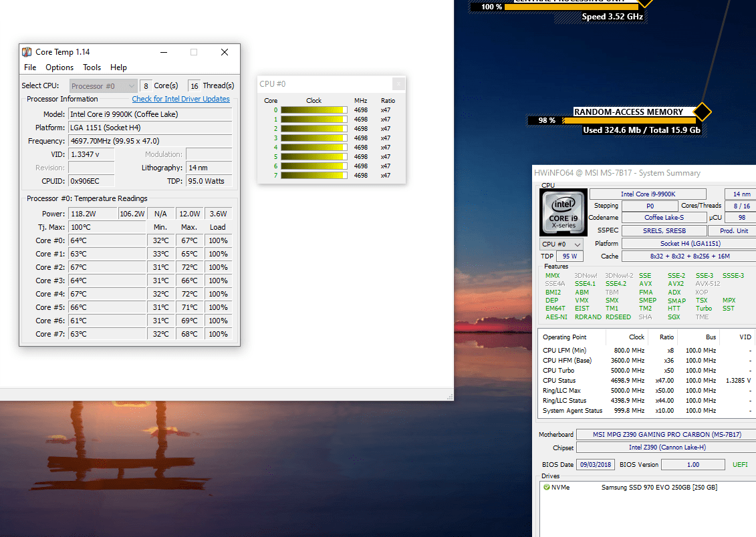Click the Core #7 load value 100%
The height and width of the screenshot is (537, 756).
(x=218, y=334)
